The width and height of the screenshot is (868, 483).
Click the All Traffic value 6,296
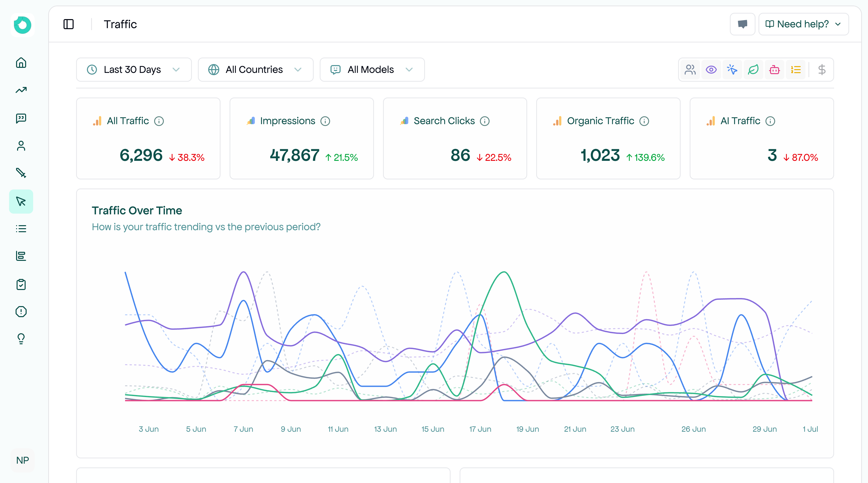[x=141, y=155]
